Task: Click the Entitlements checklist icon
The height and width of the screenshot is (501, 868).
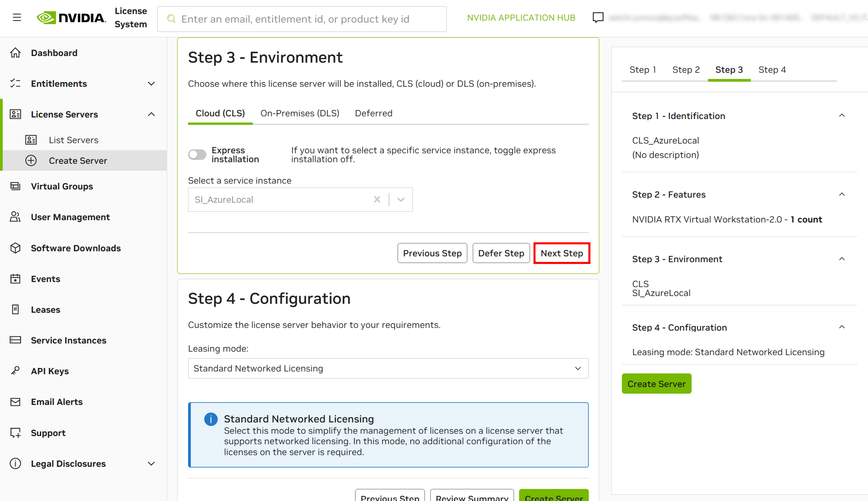Action: click(15, 84)
